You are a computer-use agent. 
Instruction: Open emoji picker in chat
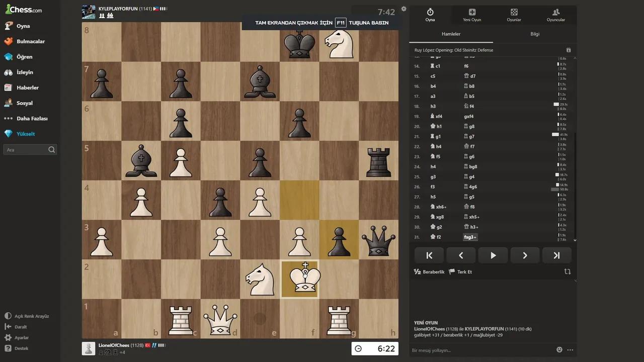(559, 350)
